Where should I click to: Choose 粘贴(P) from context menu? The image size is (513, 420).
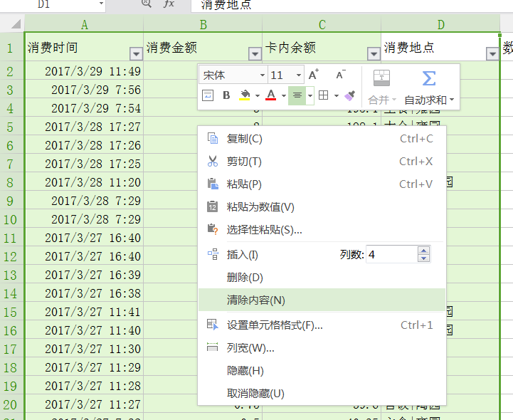[x=322, y=184]
